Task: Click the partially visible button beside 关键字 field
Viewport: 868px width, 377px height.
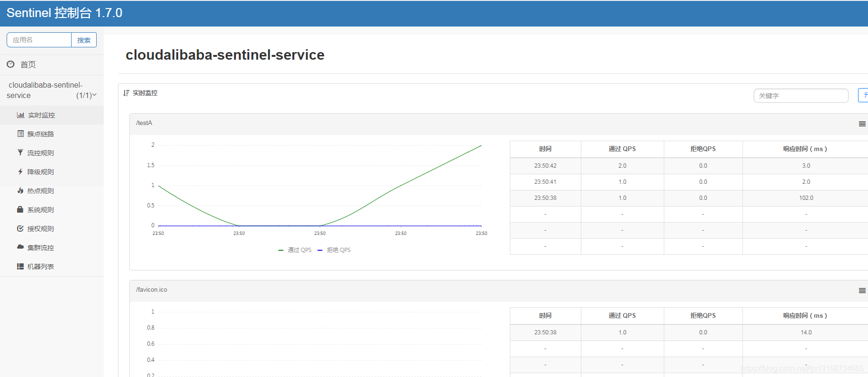Action: click(863, 95)
